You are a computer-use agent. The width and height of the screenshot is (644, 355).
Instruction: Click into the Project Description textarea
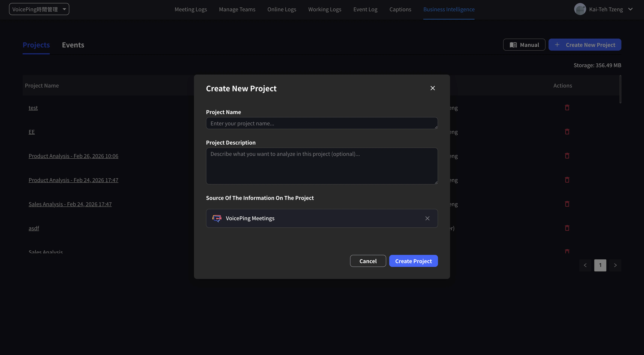coord(321,166)
